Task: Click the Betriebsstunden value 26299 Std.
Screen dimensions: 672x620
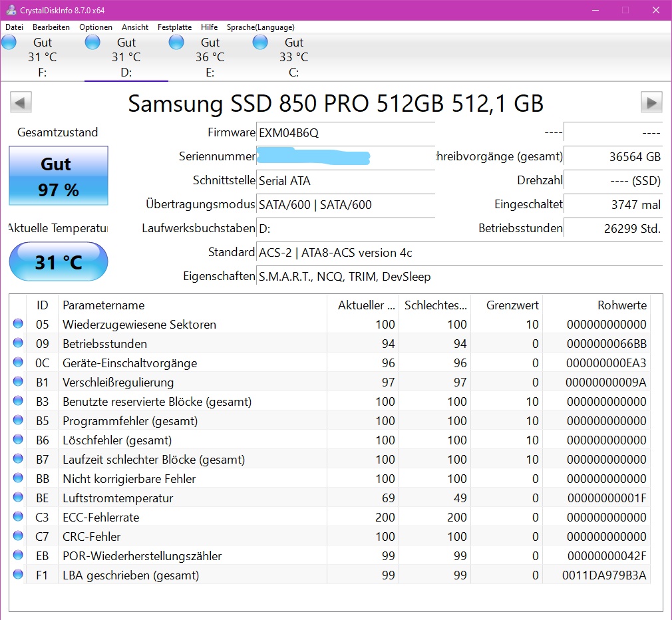Action: (613, 229)
